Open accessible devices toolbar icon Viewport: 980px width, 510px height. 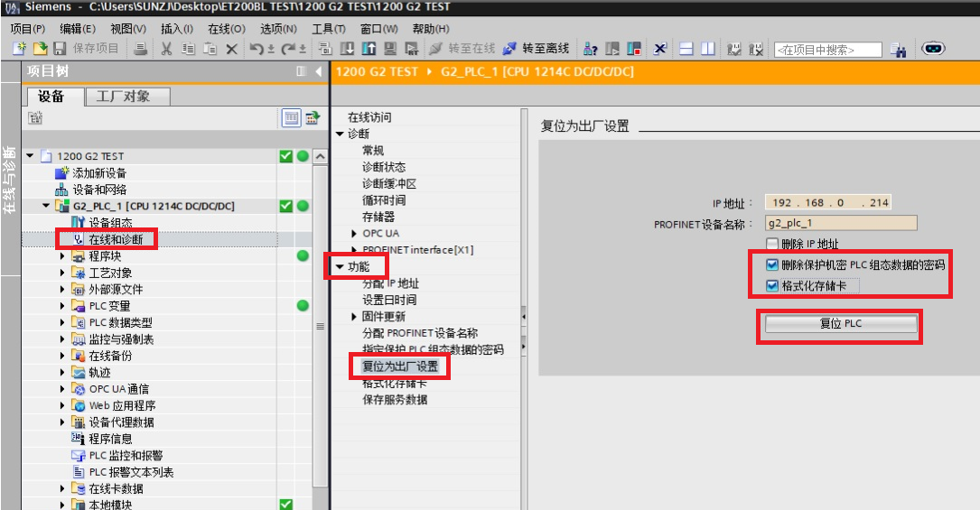(x=590, y=49)
